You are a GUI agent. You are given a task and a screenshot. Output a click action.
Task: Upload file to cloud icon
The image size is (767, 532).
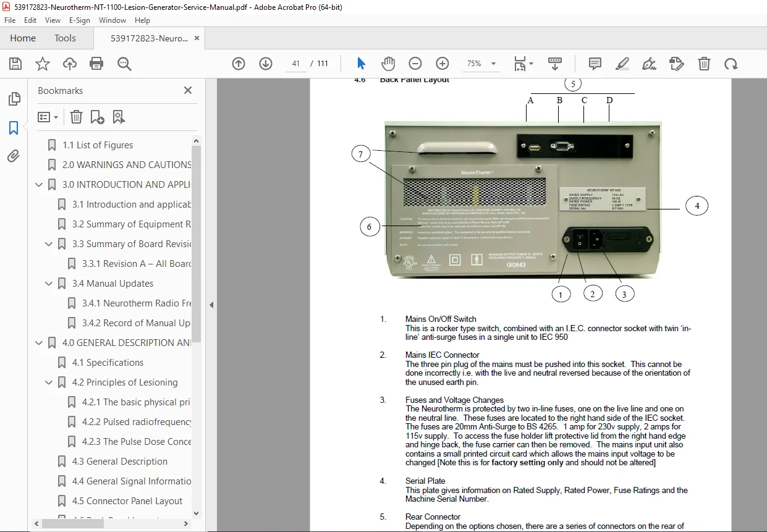[x=70, y=64]
